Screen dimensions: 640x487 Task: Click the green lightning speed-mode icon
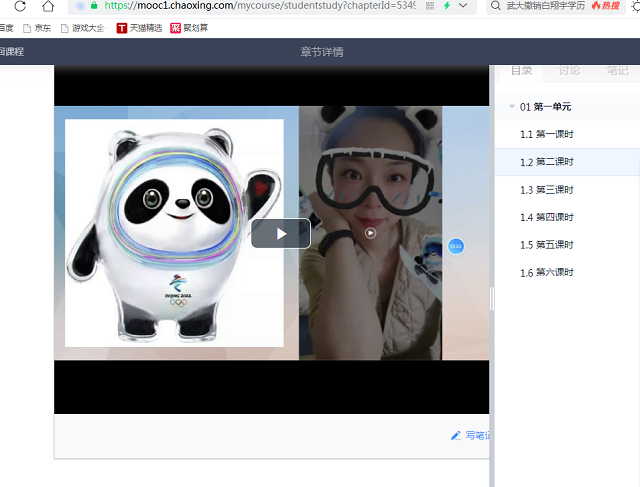(x=447, y=6)
